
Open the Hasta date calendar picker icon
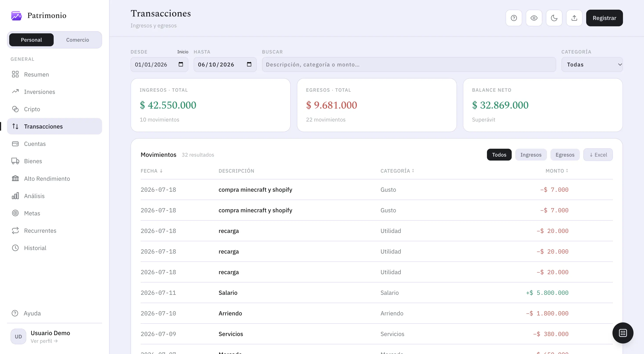tap(249, 64)
